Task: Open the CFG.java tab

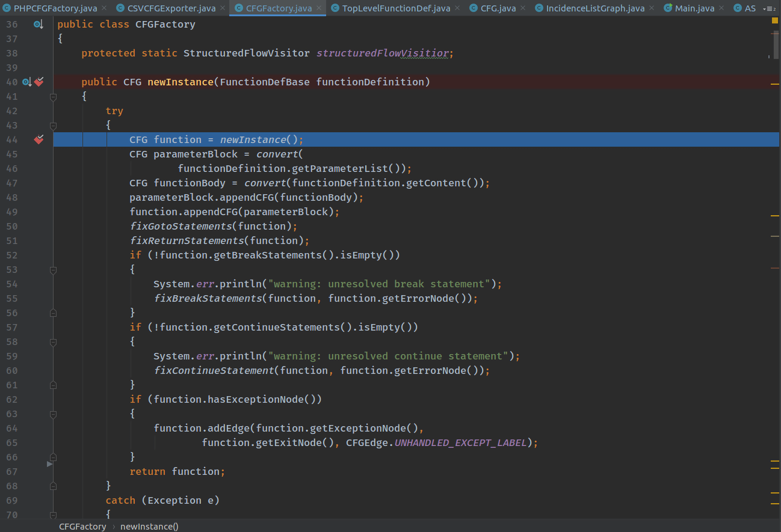Action: (498, 8)
